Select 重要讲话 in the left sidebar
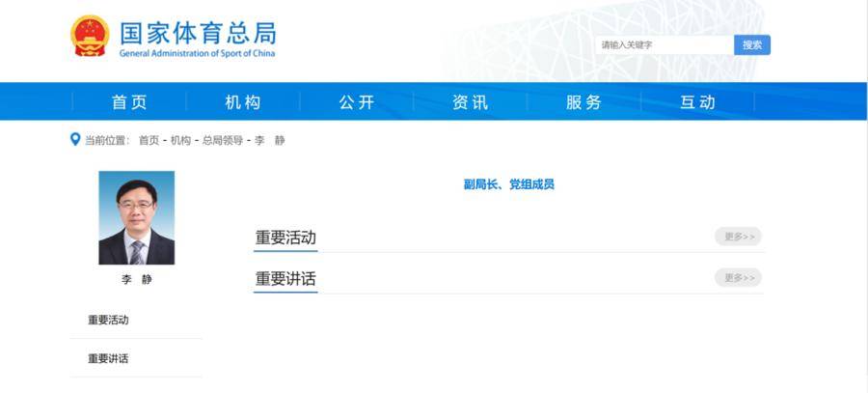 tap(108, 358)
